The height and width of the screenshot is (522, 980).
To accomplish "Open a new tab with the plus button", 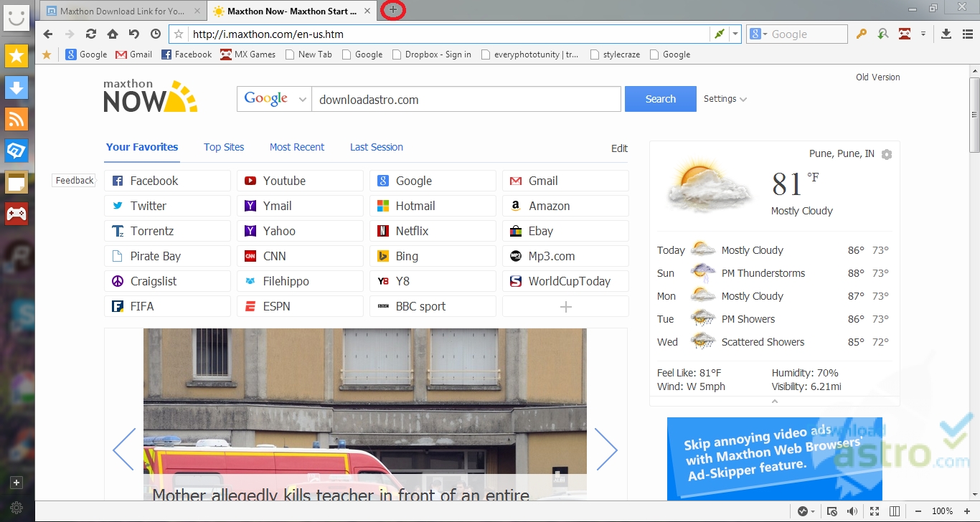I will (392, 10).
